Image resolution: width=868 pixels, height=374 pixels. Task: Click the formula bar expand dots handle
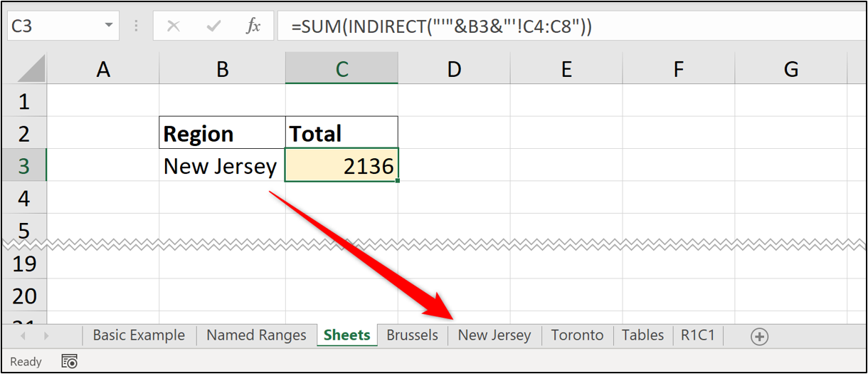[136, 26]
